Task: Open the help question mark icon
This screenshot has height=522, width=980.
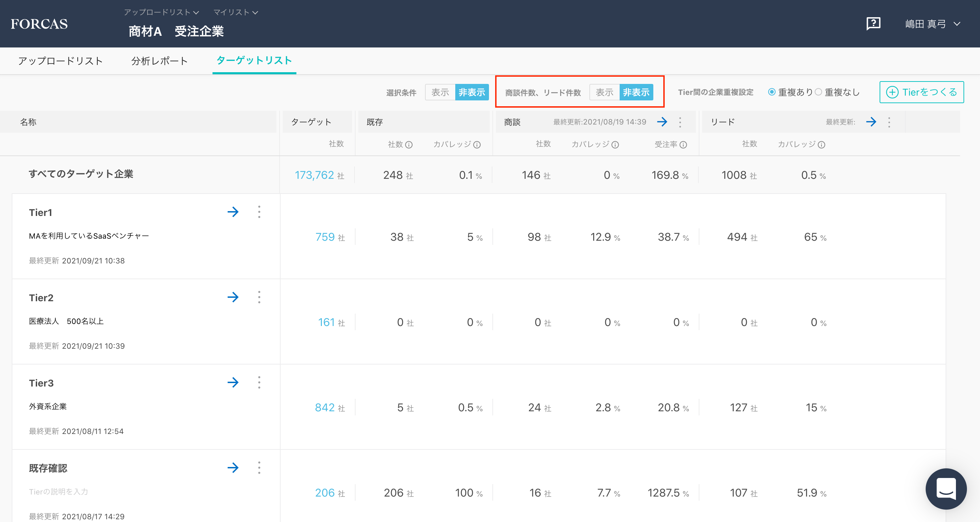Action: (873, 24)
